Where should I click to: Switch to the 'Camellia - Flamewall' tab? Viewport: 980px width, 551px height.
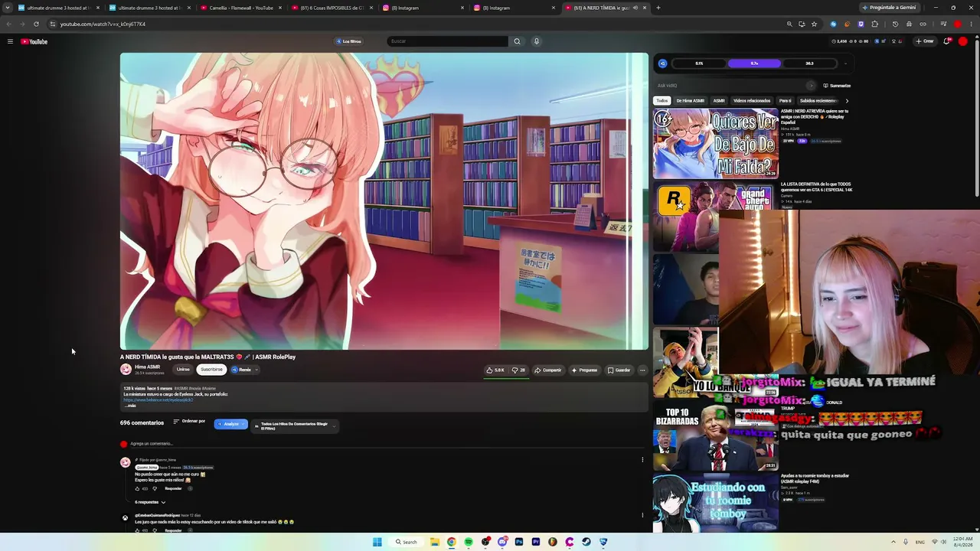(x=241, y=8)
